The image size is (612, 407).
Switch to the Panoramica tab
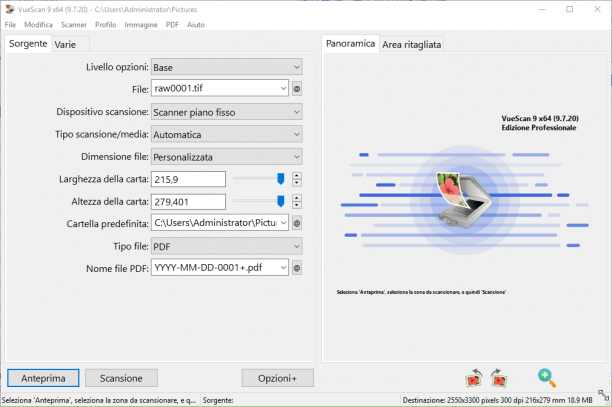click(350, 44)
